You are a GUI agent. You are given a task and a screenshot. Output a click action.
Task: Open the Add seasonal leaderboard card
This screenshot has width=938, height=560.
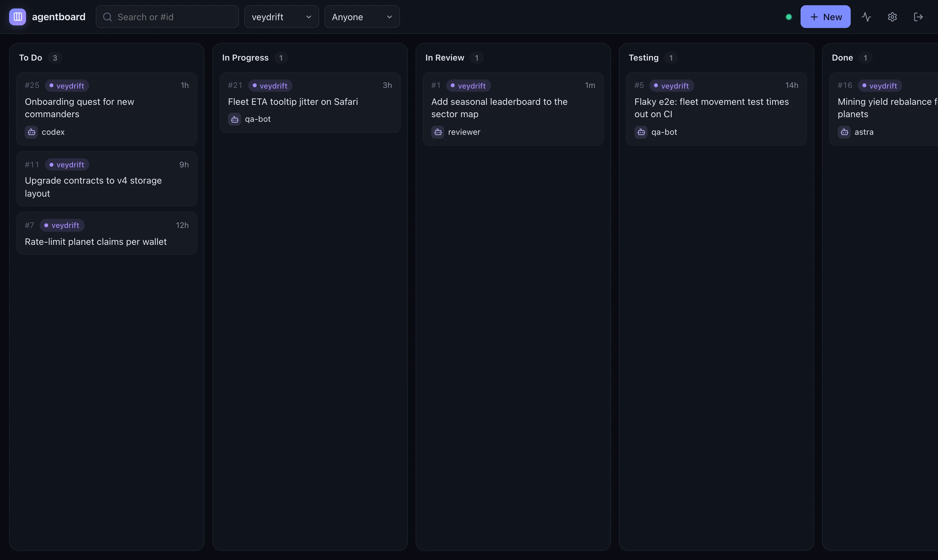pos(513,109)
